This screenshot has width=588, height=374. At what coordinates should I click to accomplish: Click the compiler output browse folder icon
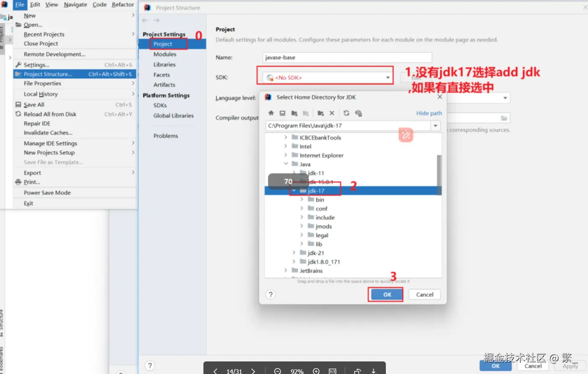coord(504,118)
